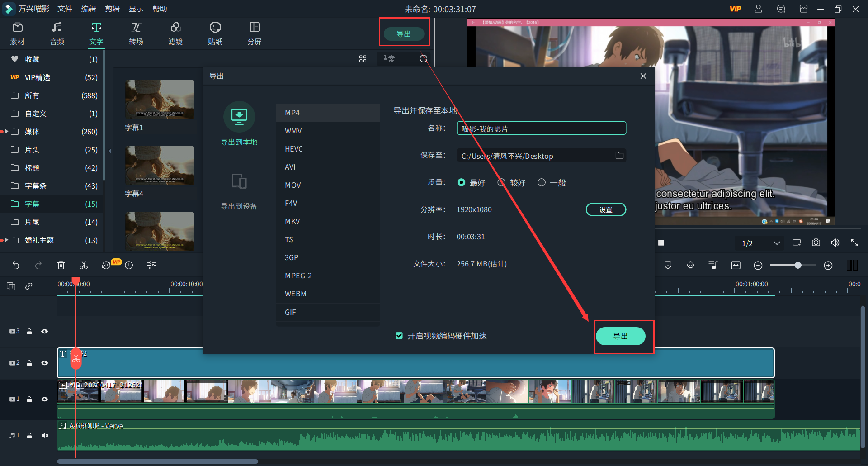Open the messages chat icon
Viewport: 868px width, 466px height.
[x=781, y=9]
